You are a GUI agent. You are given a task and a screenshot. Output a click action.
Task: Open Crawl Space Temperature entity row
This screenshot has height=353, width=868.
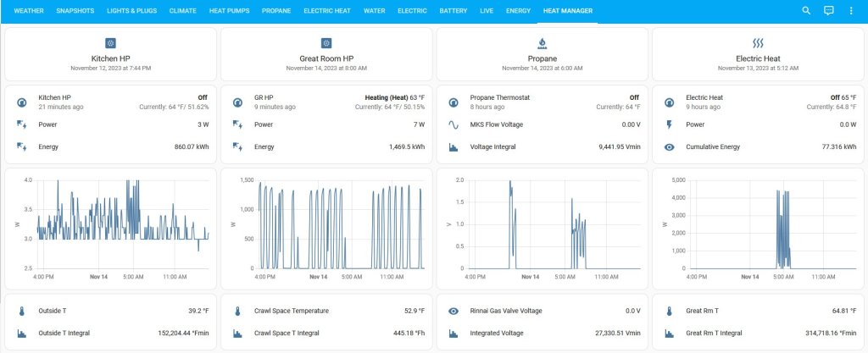click(x=326, y=311)
